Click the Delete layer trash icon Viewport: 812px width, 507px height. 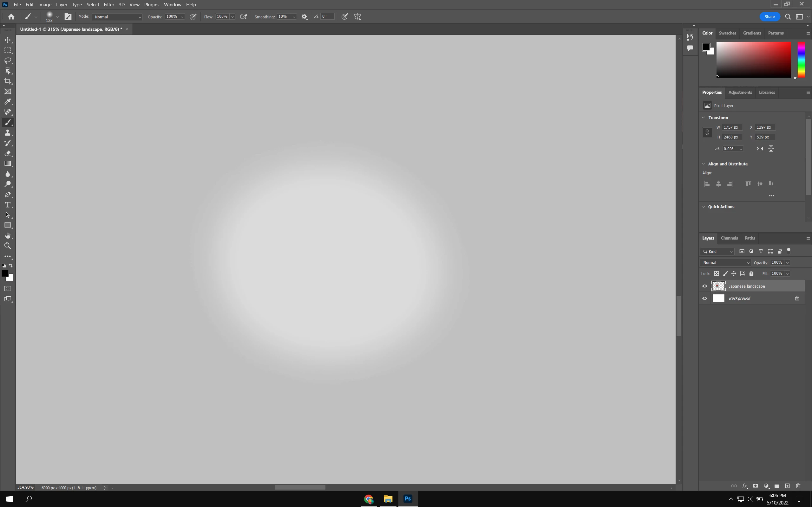(x=798, y=486)
